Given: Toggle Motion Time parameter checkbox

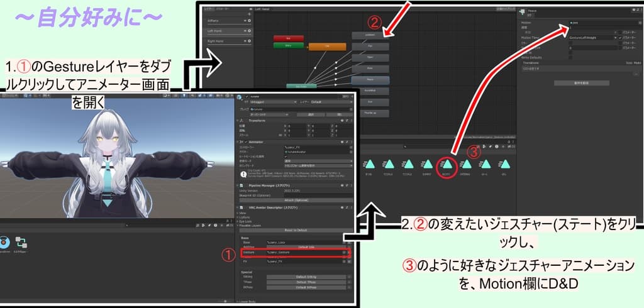Looking at the screenshot, I should coord(620,37).
